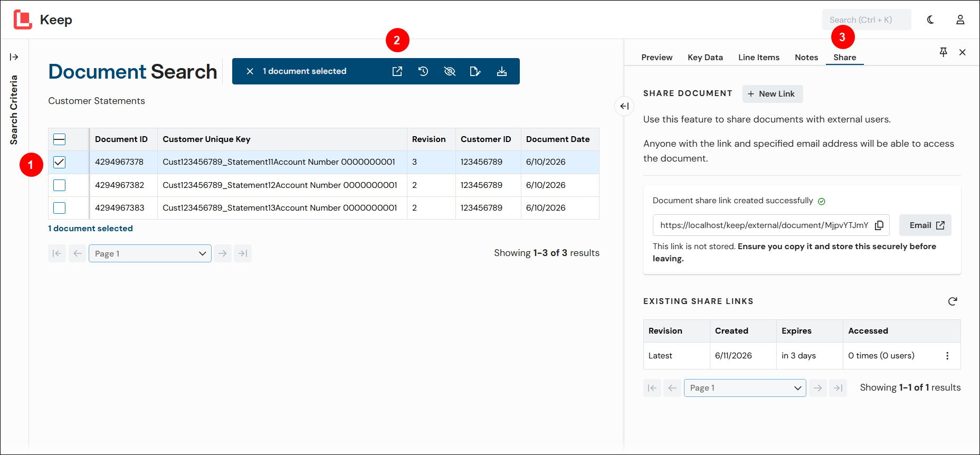This screenshot has height=455, width=980.
Task: Open the share link row options menu
Action: pos(947,356)
